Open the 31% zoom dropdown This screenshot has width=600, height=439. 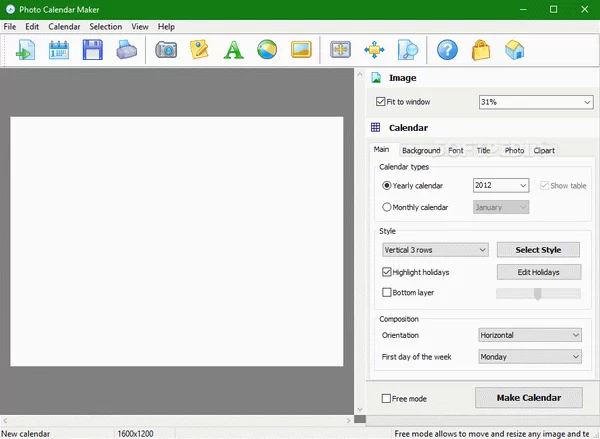point(536,102)
